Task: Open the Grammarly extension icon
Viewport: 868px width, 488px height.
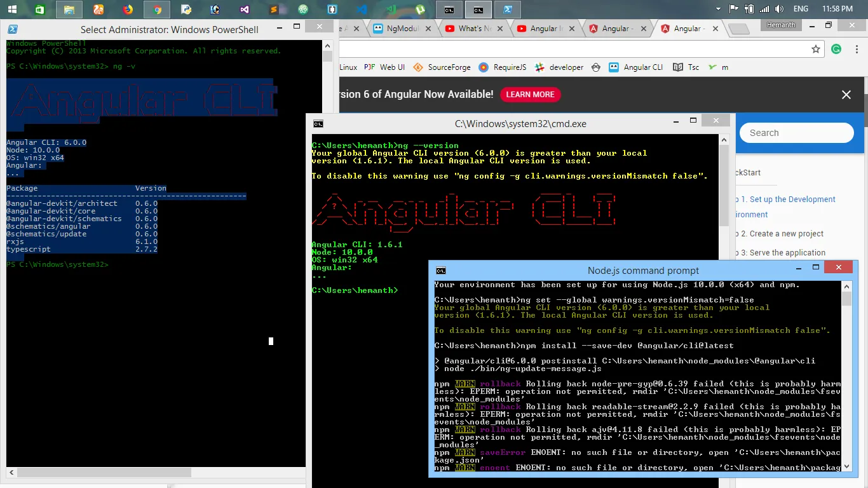Action: (836, 50)
